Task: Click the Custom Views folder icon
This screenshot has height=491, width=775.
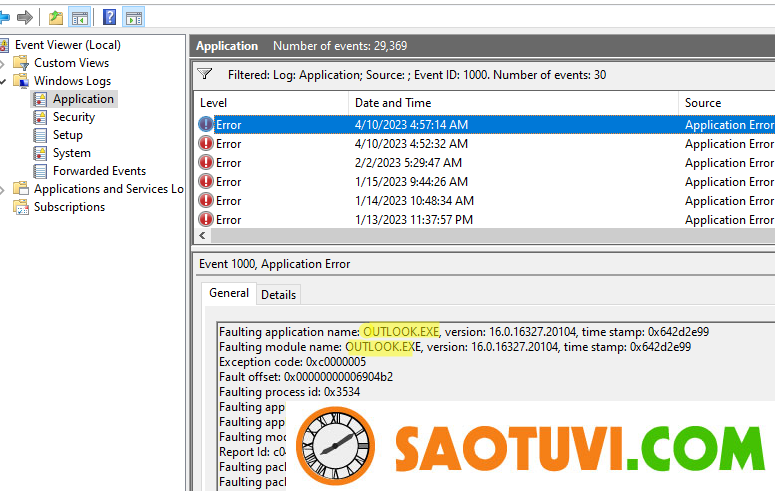Action: (x=21, y=63)
